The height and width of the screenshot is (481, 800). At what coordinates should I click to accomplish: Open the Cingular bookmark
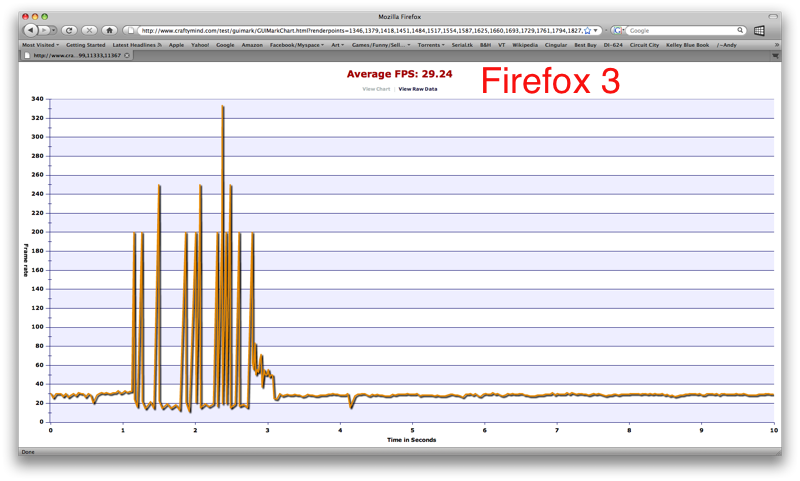556,45
